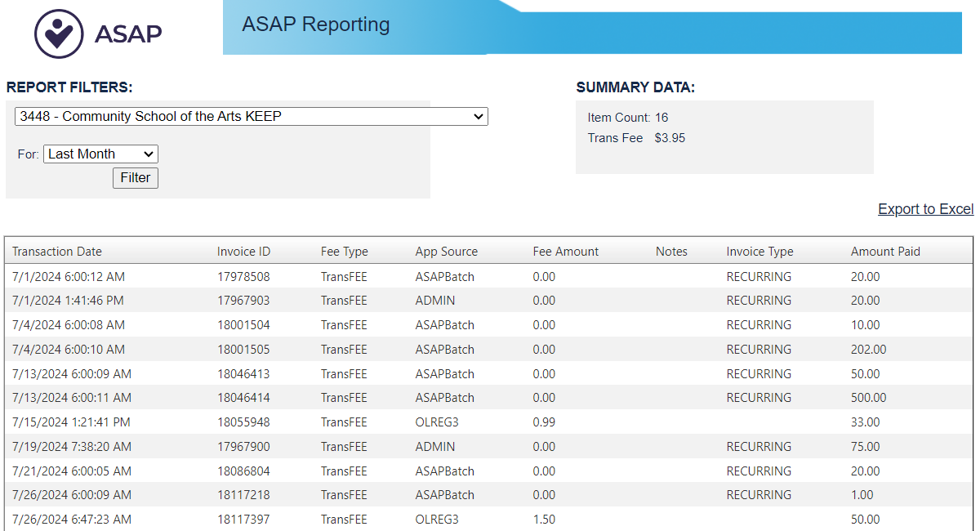Click OLREG3 app source for invoice 18117397
The height and width of the screenshot is (531, 980).
(437, 520)
